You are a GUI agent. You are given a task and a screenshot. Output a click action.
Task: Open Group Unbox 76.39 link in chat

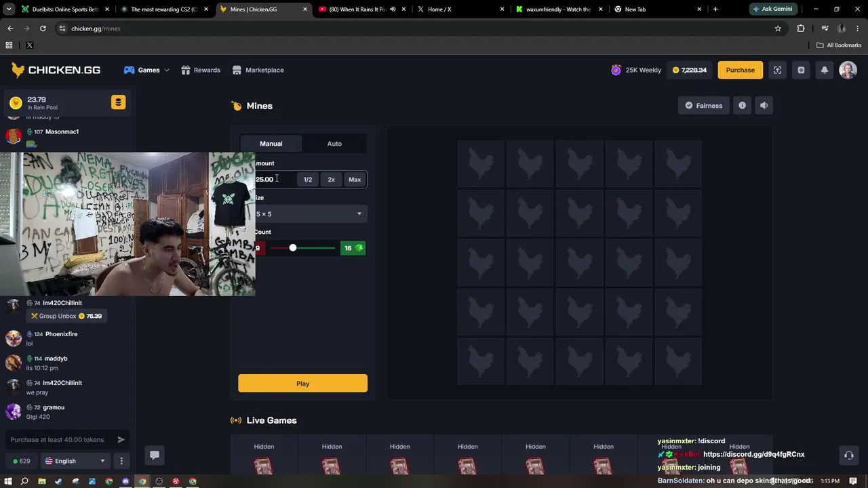pos(66,316)
